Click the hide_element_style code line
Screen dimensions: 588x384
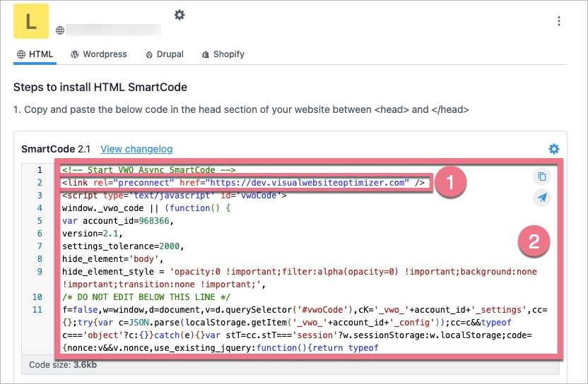click(x=300, y=278)
